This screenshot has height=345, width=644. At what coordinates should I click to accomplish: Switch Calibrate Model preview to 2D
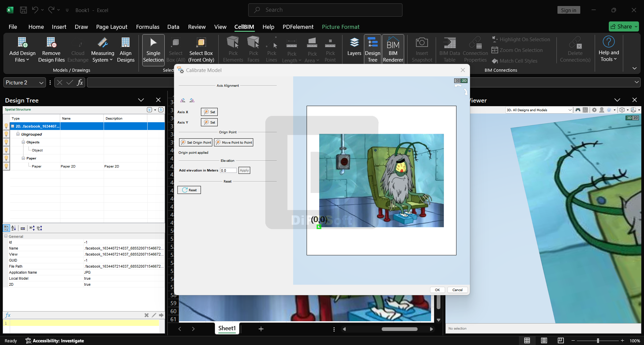point(464,81)
